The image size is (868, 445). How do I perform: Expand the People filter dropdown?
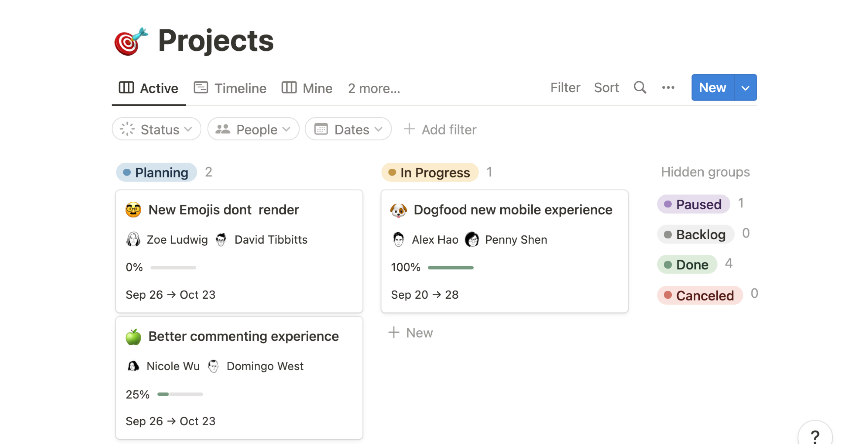pos(253,129)
